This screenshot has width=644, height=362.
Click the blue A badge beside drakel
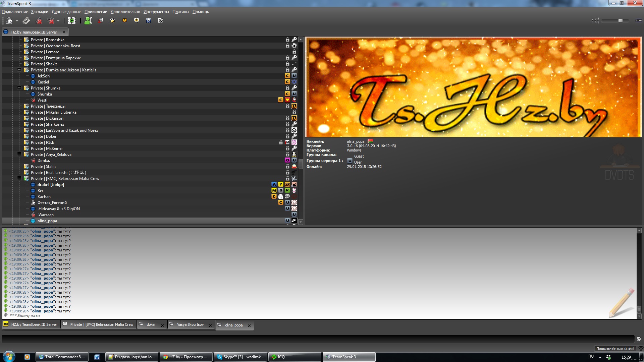274,184
